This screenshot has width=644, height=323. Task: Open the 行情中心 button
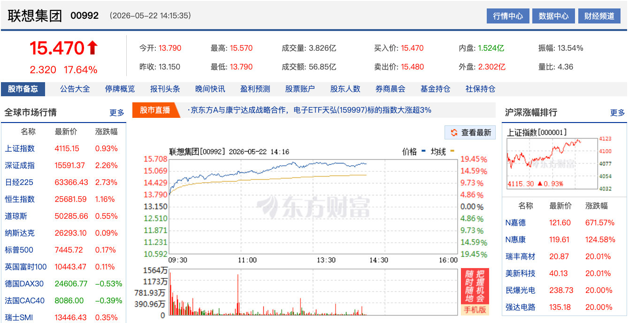click(x=508, y=16)
